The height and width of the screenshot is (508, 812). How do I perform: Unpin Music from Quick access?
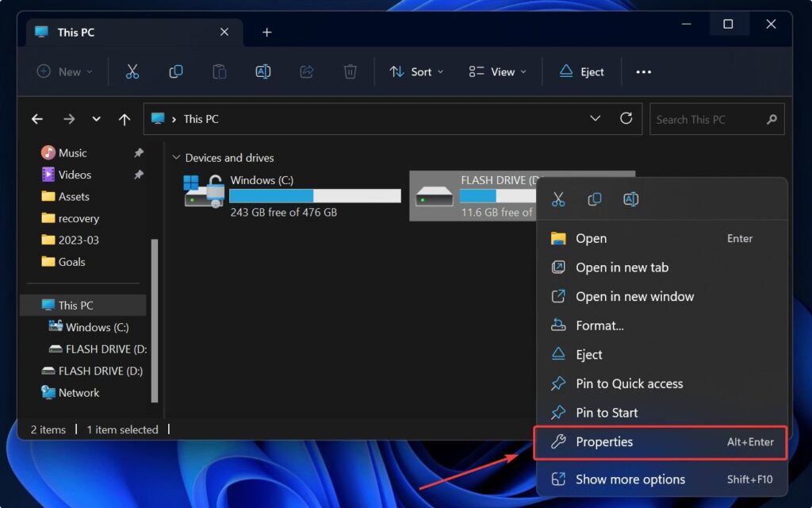[140, 152]
